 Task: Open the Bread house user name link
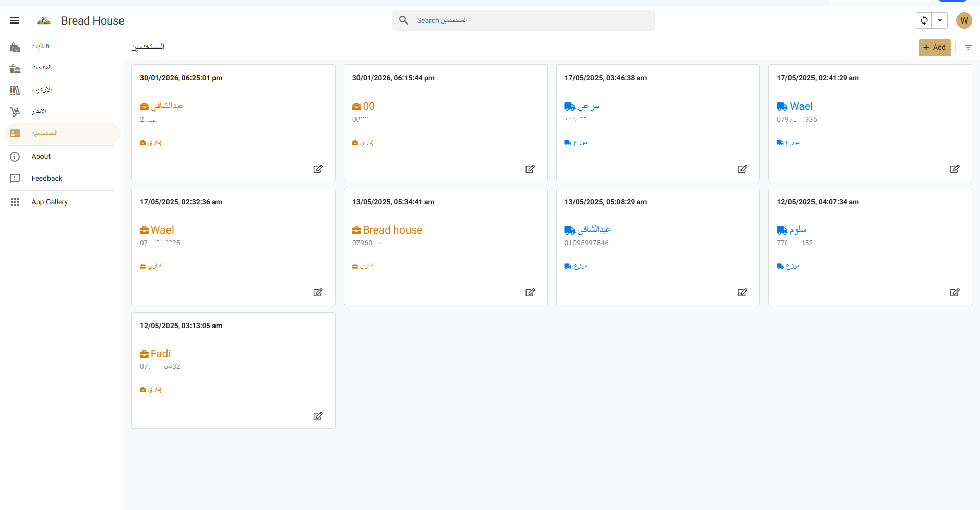392,230
